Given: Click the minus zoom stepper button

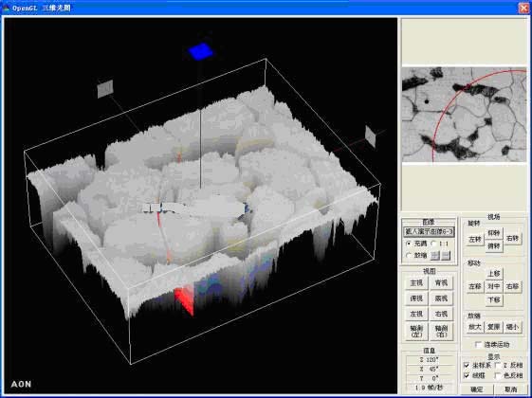Looking at the screenshot, I should 446,255.
